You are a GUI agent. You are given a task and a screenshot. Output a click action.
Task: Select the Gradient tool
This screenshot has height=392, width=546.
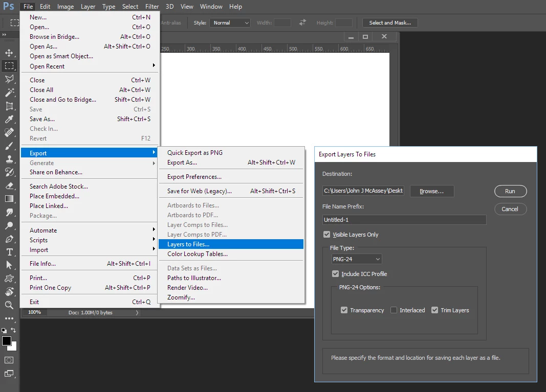[x=9, y=199]
